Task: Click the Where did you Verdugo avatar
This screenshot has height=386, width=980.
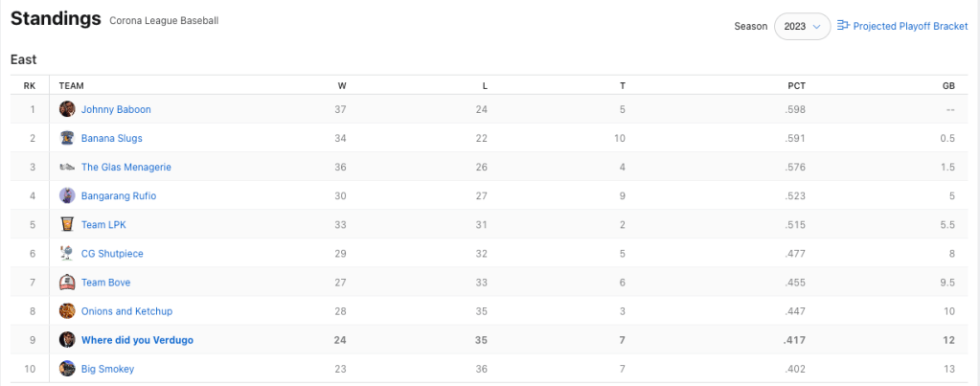Action: coord(67,340)
